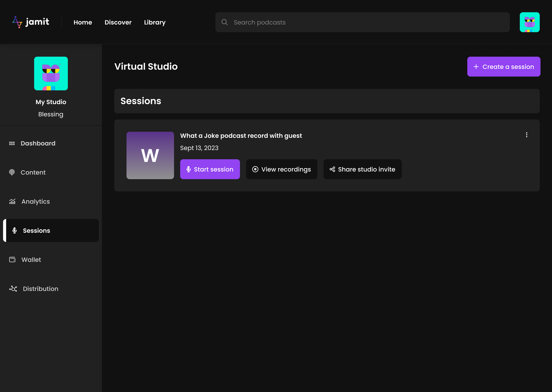Click the Dashboard grid icon
This screenshot has height=392, width=552.
tap(12, 143)
